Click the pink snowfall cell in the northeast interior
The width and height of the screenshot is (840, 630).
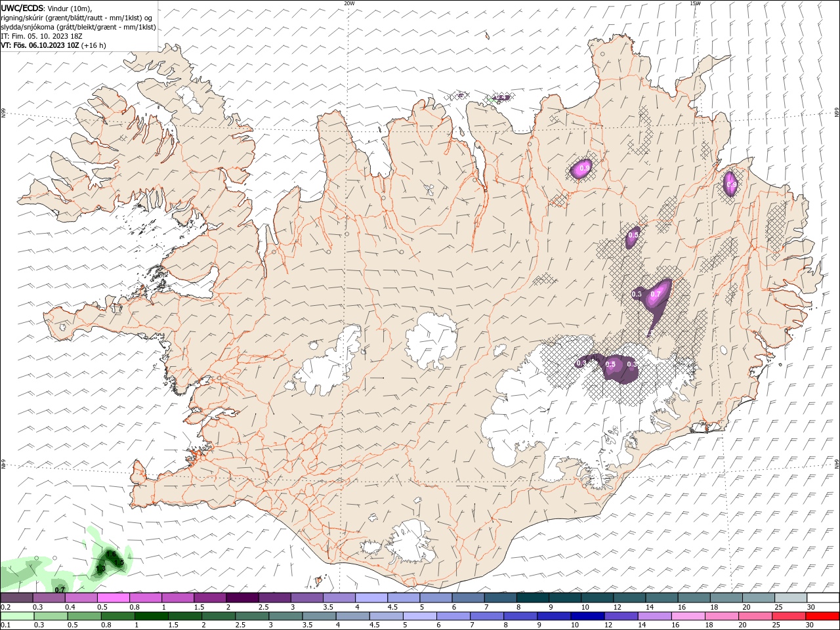pos(581,169)
